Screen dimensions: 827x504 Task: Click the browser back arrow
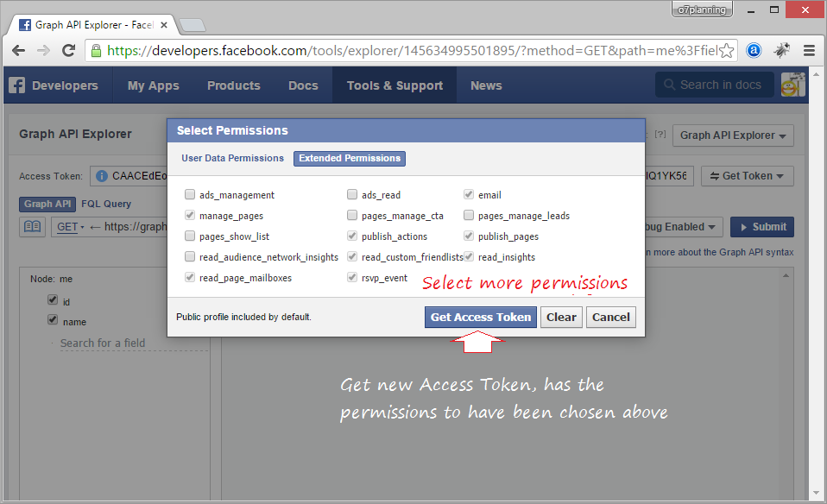click(x=18, y=51)
